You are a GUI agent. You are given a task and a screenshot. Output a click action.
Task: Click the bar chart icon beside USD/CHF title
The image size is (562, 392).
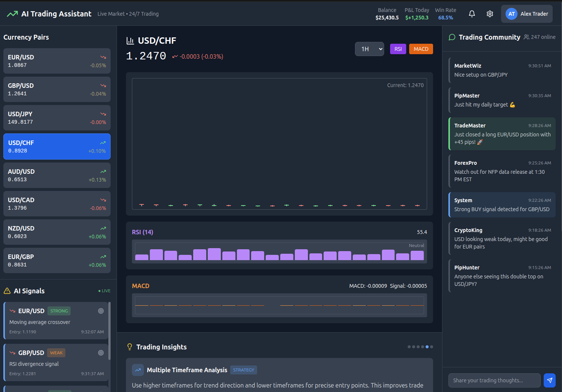tap(130, 41)
